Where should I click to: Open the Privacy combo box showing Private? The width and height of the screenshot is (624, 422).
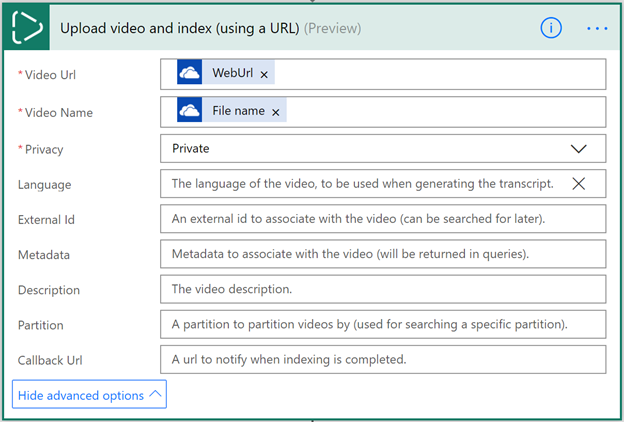point(360,148)
